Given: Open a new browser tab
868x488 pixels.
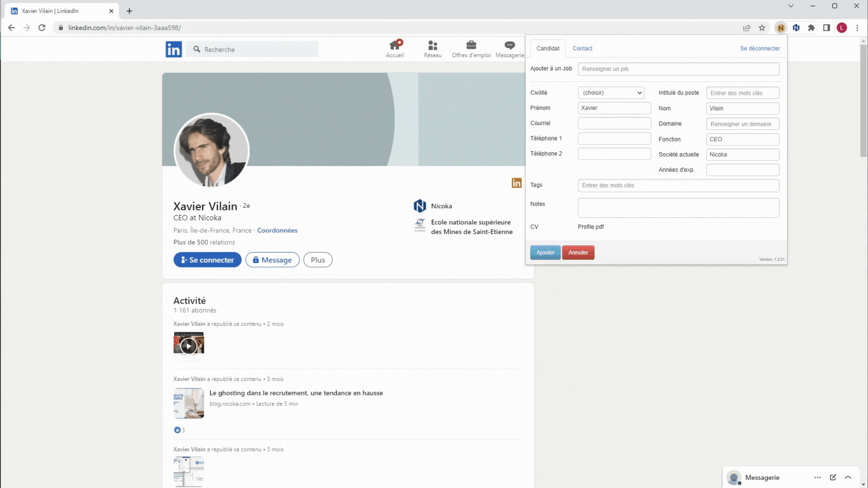Looking at the screenshot, I should pyautogui.click(x=129, y=11).
